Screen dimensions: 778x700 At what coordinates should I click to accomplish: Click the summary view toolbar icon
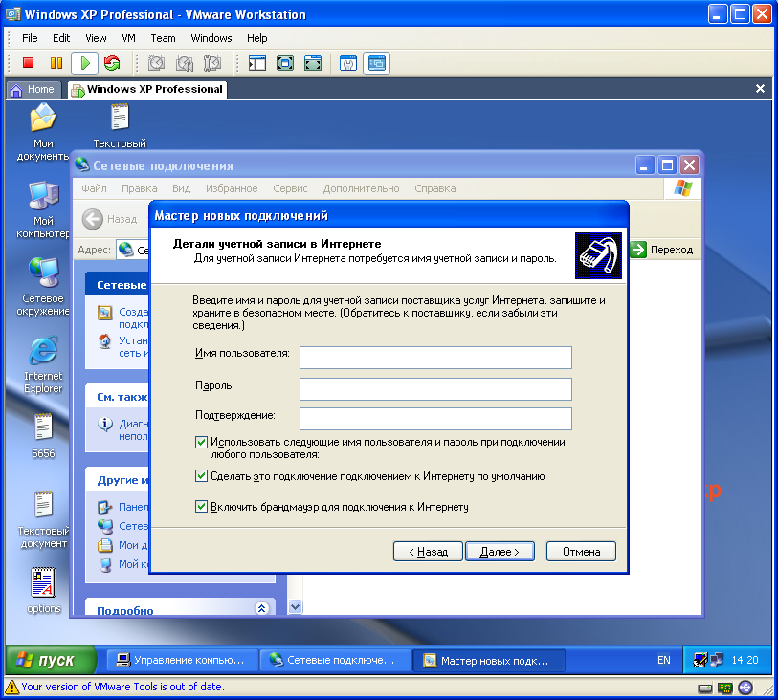347,63
